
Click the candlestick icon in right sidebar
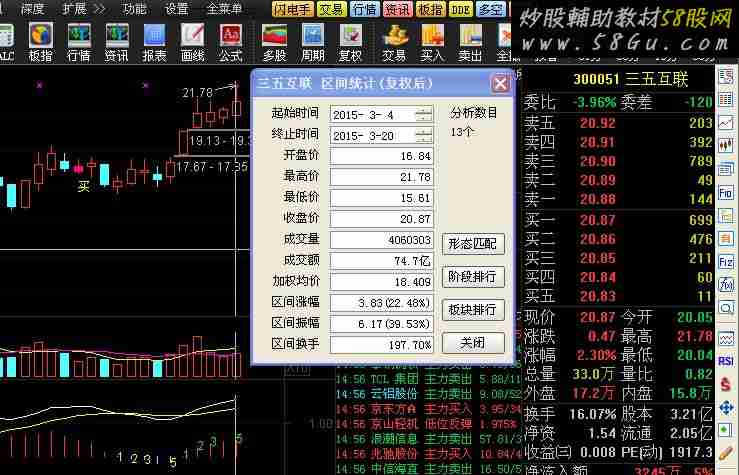pyautogui.click(x=726, y=146)
